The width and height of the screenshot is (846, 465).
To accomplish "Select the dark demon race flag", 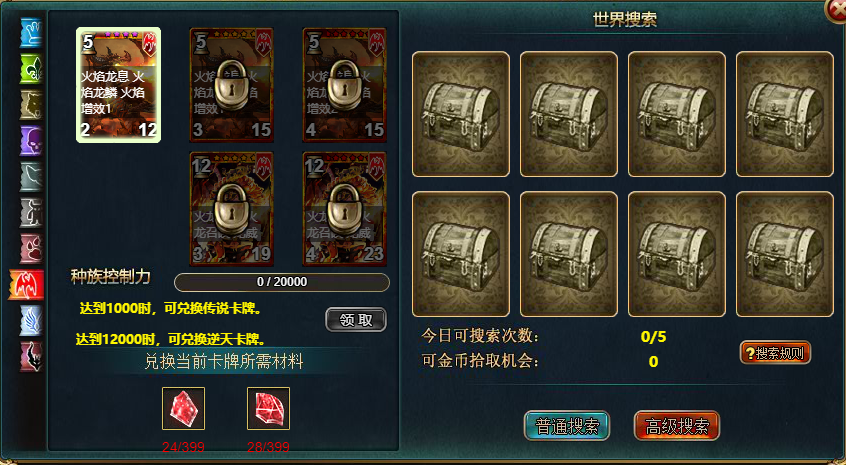I will click(31, 356).
